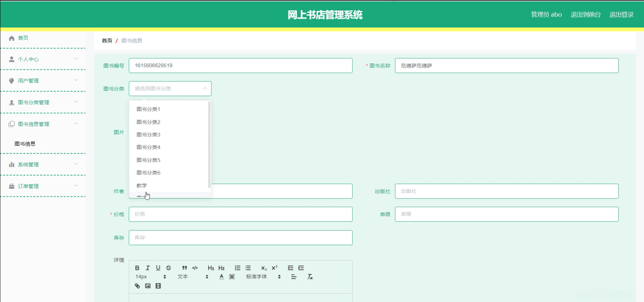Open the text alignment options
Viewport: 644px width, 302px height.
[294, 277]
